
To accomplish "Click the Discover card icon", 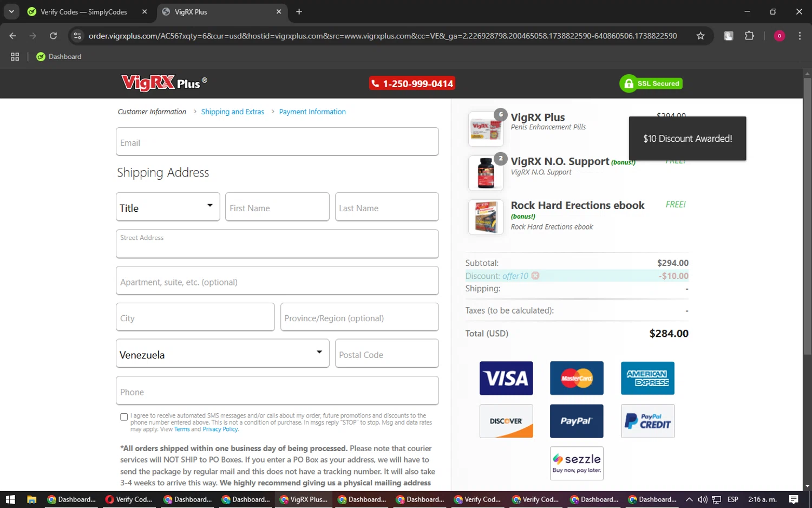I will coord(506,421).
